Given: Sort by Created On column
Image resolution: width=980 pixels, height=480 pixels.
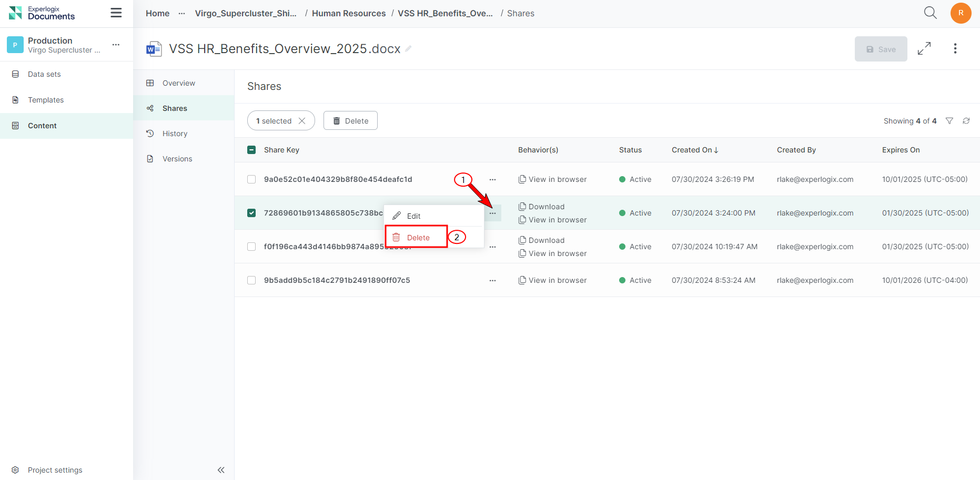Looking at the screenshot, I should 695,150.
